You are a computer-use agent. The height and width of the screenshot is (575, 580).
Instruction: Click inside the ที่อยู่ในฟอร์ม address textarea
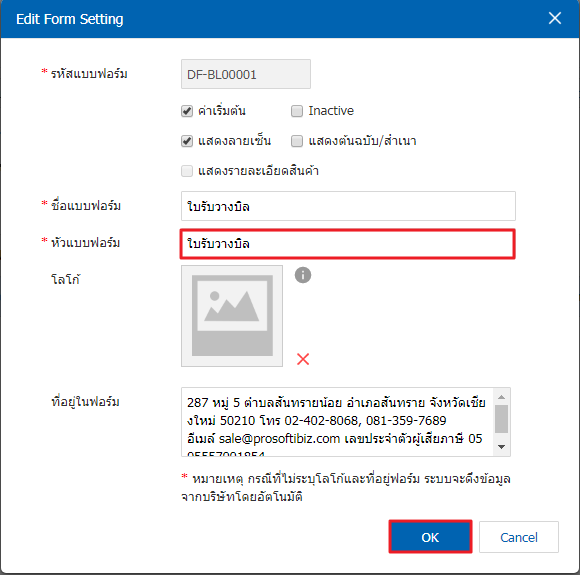click(x=337, y=422)
